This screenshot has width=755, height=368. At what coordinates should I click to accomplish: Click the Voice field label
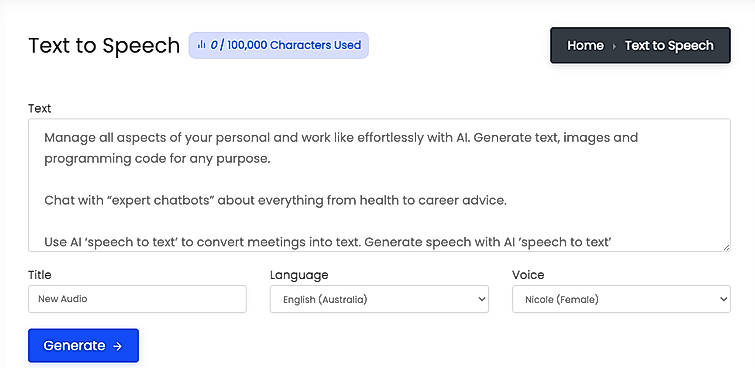click(528, 275)
